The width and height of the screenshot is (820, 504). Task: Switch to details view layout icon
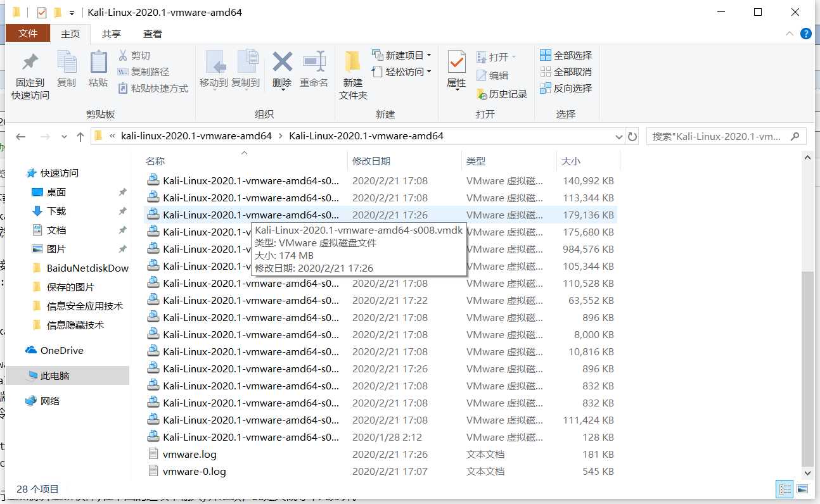pos(785,489)
